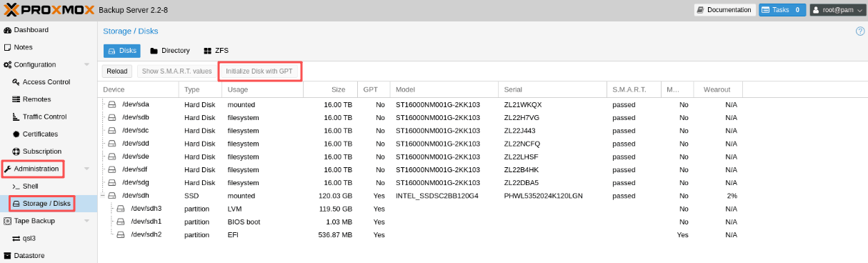
Task: Switch to the ZFS tab
Action: point(217,51)
